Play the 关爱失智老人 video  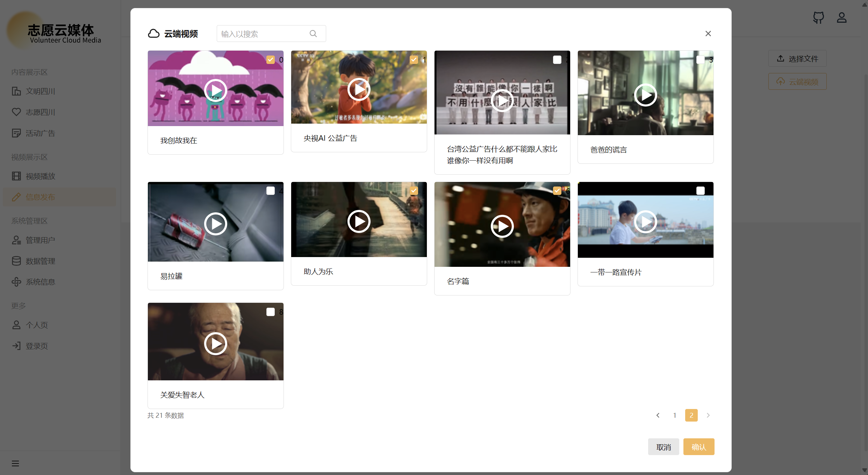[x=215, y=344]
